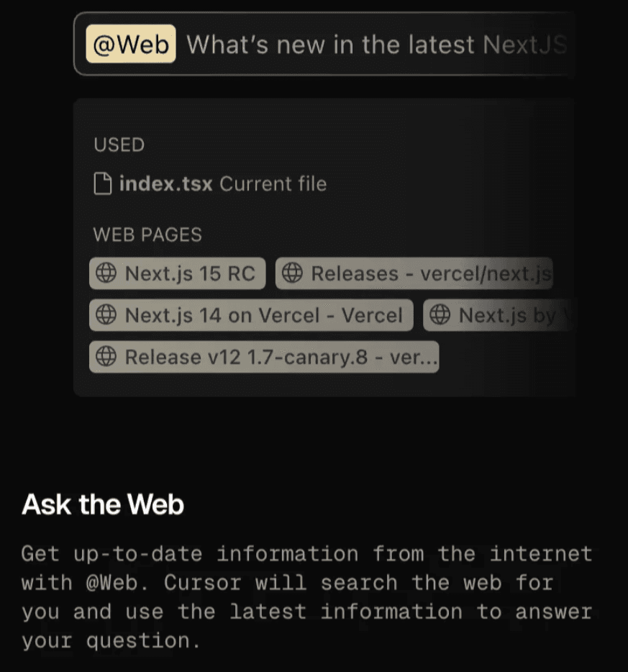Click the USED section header
628x672 pixels.
click(119, 145)
